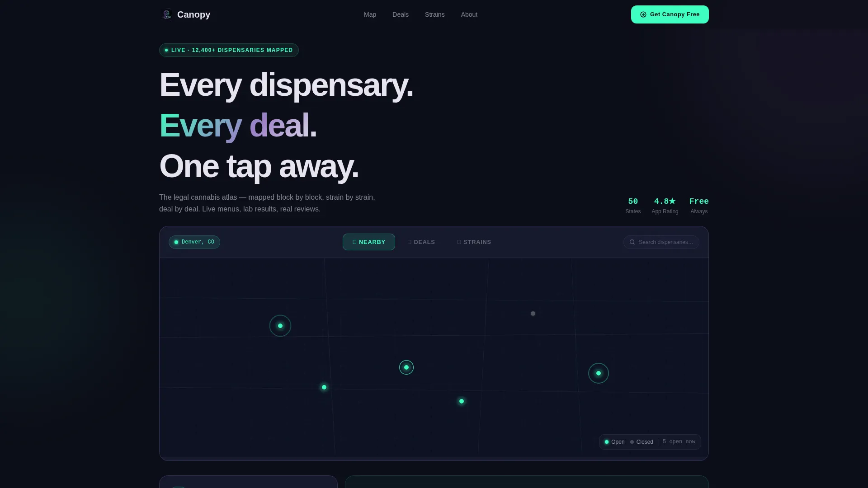Click the Canopy brand name
Screen dimensions: 868x488
pos(193,14)
